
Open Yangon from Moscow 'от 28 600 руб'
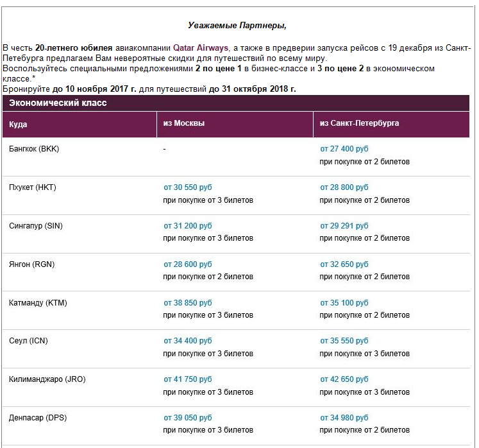click(188, 264)
